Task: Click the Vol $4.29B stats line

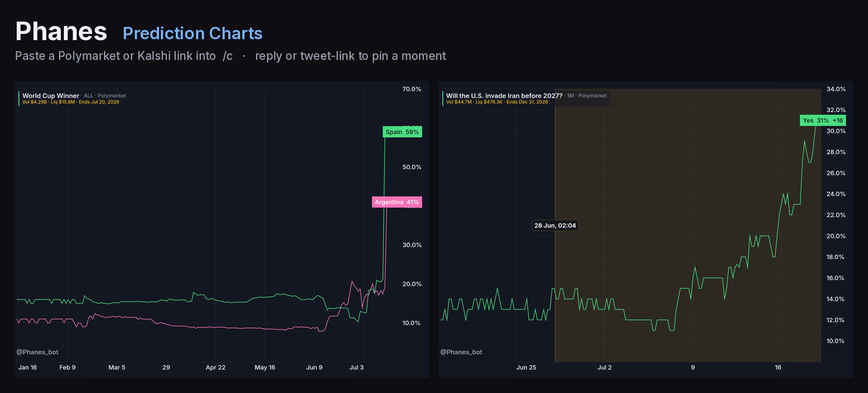Action: pyautogui.click(x=70, y=102)
